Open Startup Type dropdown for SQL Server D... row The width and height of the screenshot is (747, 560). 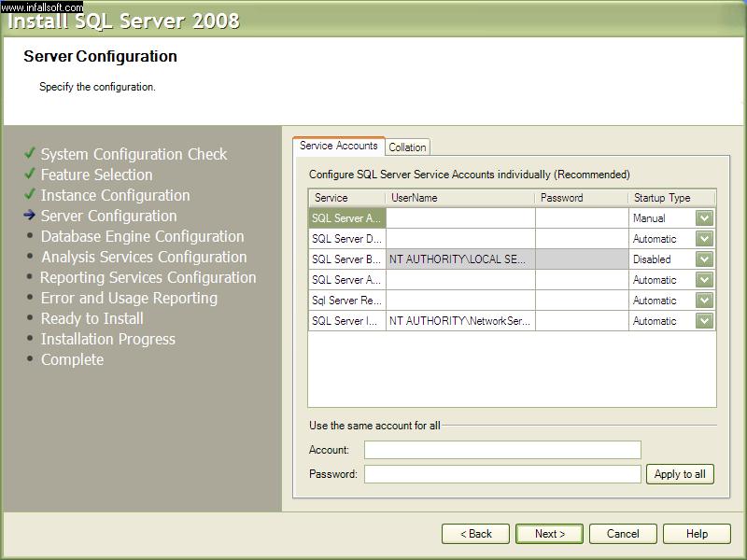coord(704,239)
